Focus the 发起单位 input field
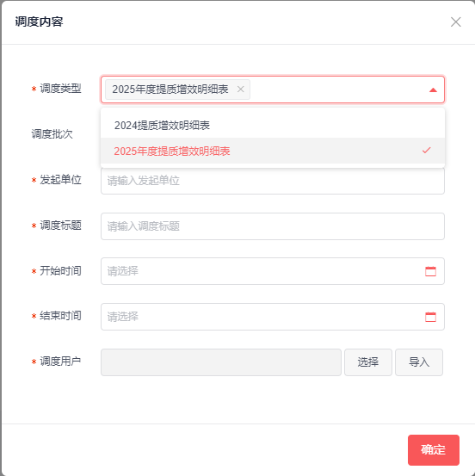The width and height of the screenshot is (475, 476). pos(273,181)
